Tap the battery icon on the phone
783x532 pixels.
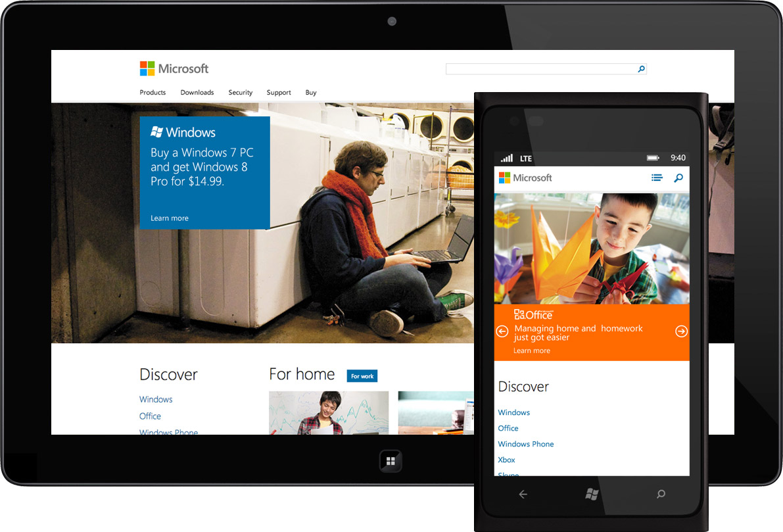coord(653,158)
